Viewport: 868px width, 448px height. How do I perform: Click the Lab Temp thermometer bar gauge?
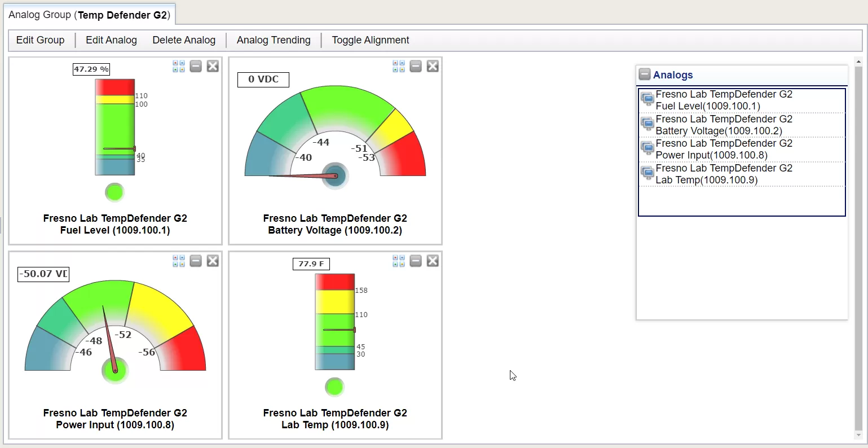click(335, 322)
